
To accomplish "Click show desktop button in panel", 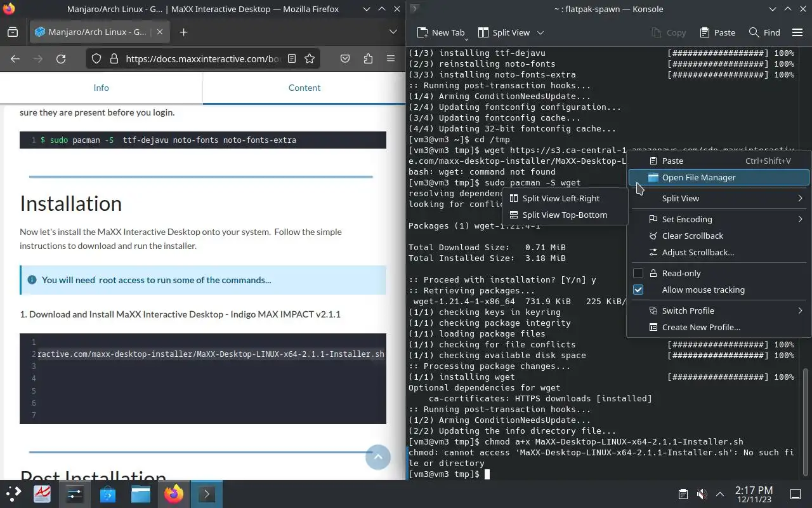I will [x=796, y=494].
